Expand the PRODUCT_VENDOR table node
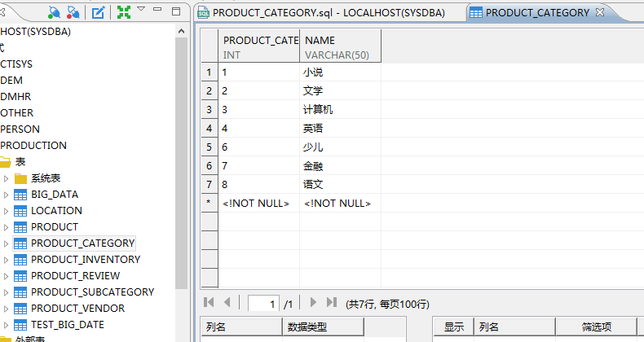The image size is (644, 342). (6, 309)
